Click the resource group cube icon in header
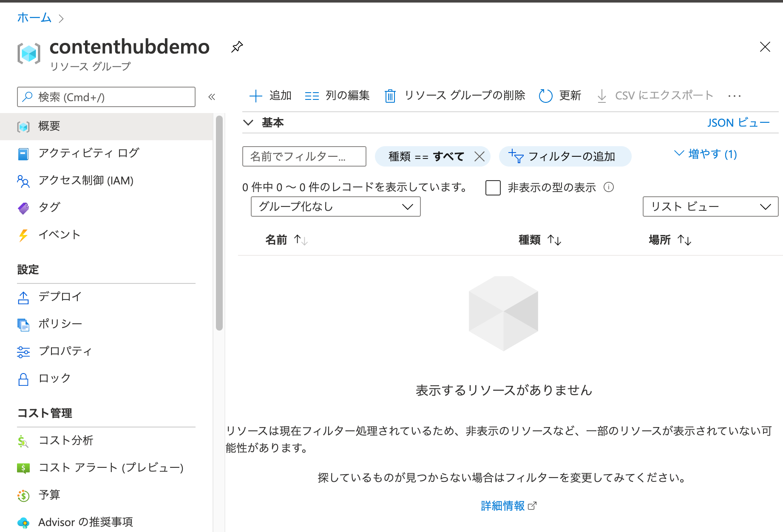This screenshot has width=783, height=532. coord(29,54)
